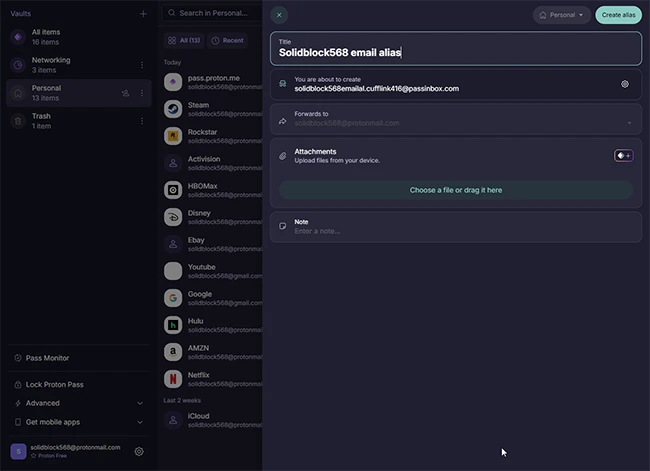Open the settings gear beside the account email
Screen dimensions: 650x471
(x=139, y=451)
